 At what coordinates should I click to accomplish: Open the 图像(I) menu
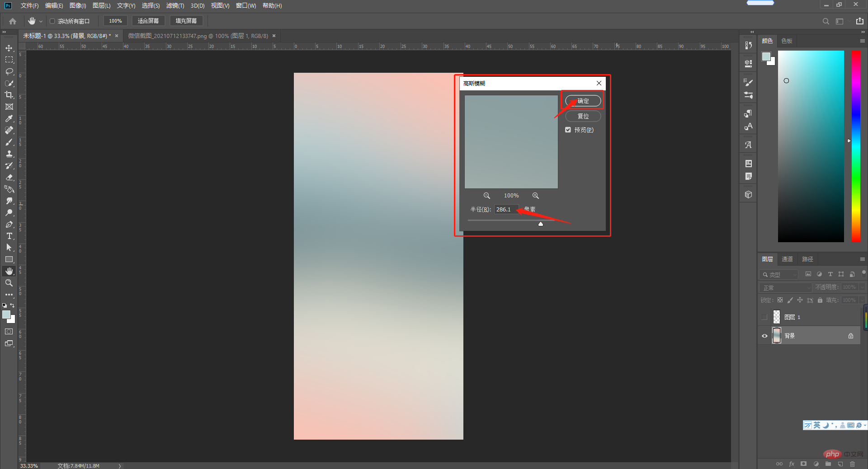[x=78, y=5]
